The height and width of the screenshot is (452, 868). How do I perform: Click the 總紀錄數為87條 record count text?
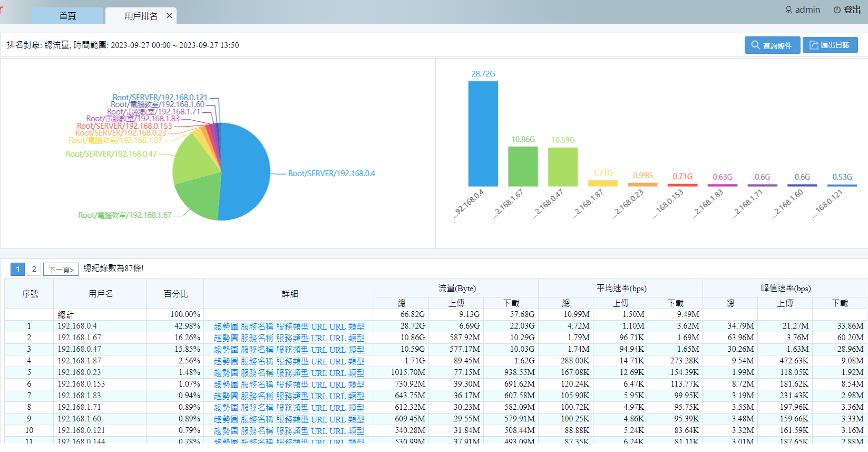(x=113, y=268)
